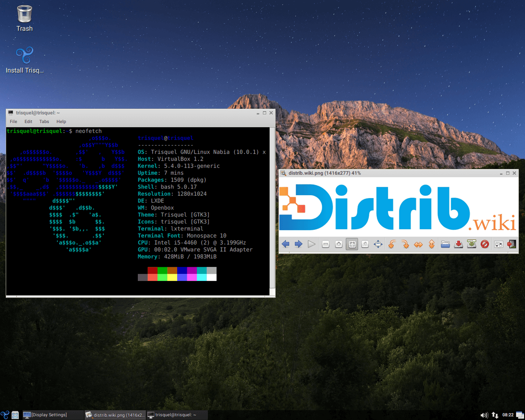Click the 'GPU: 00:02.0 VMware SVGA' line
Screen dimensions: 525x420
[195, 250]
